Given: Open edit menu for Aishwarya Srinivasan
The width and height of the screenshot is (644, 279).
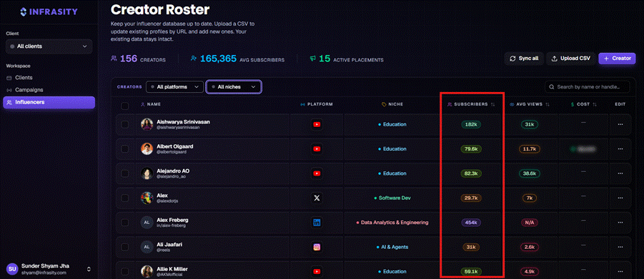Looking at the screenshot, I should coord(620,124).
